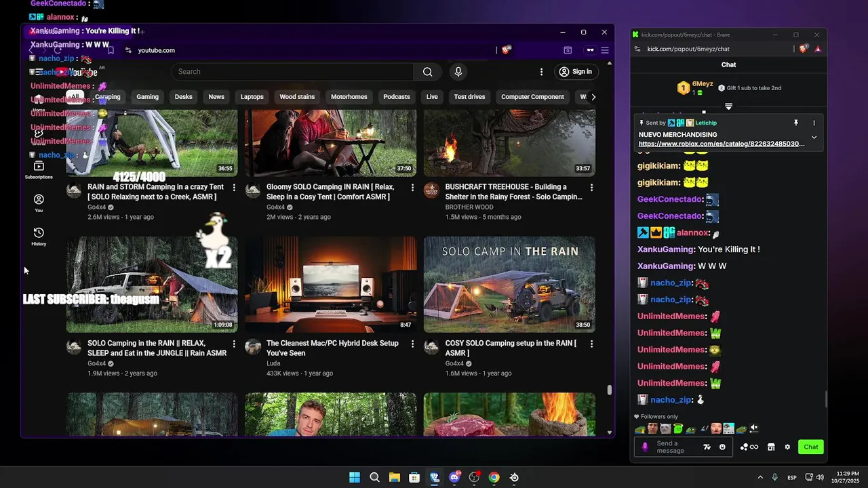Open SOLO CAMP IN THE RAIN thumbnail
868x488 pixels.
pos(510,285)
